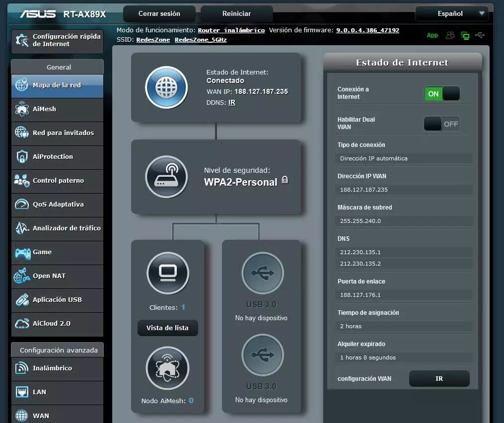Click the firmware version number link

[367, 30]
